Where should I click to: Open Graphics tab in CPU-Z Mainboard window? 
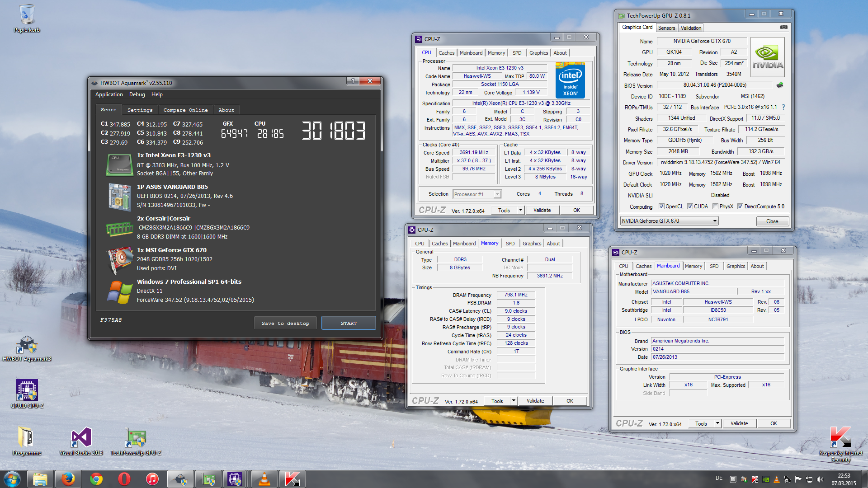736,266
